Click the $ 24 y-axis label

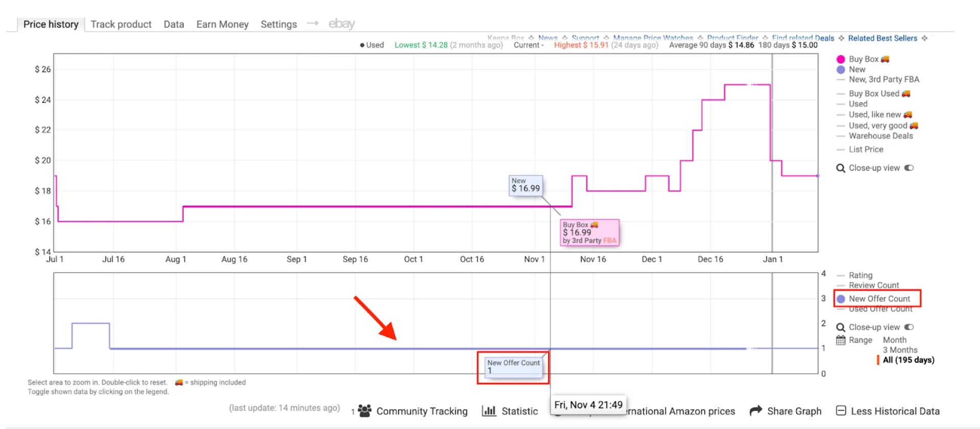click(43, 100)
